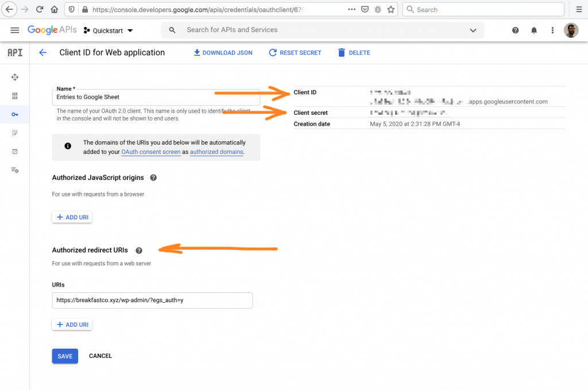This screenshot has height=390, width=588.
Task: Download the client JSON file
Action: coord(223,53)
